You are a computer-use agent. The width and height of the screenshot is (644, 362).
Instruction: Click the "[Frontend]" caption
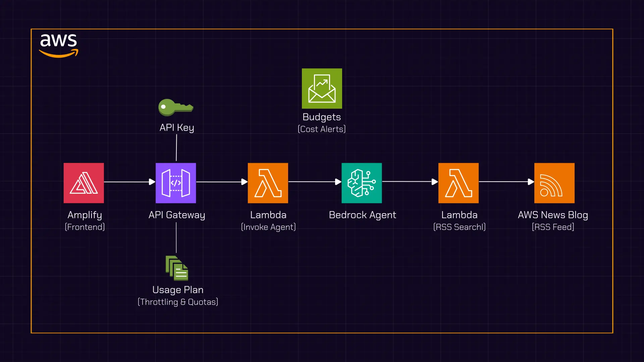[85, 227]
